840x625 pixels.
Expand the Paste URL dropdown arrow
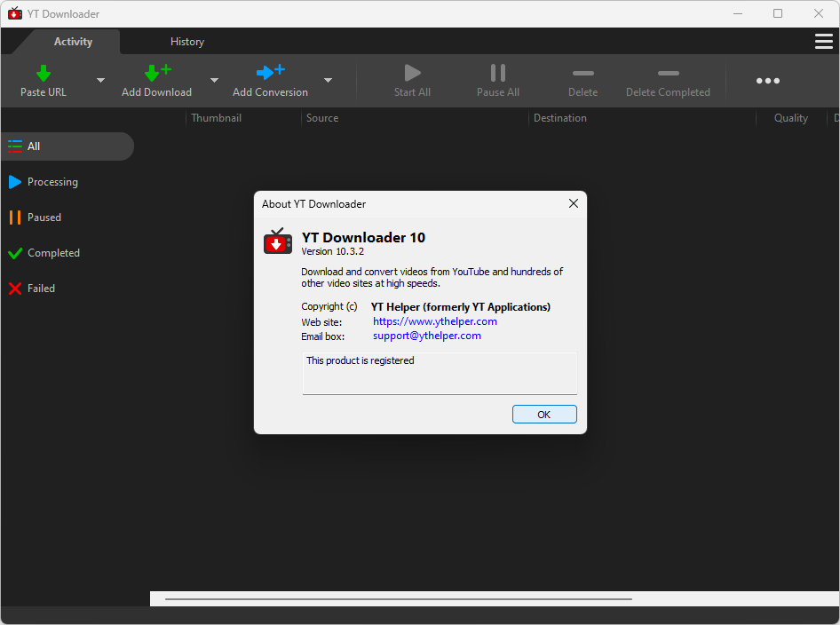coord(100,80)
